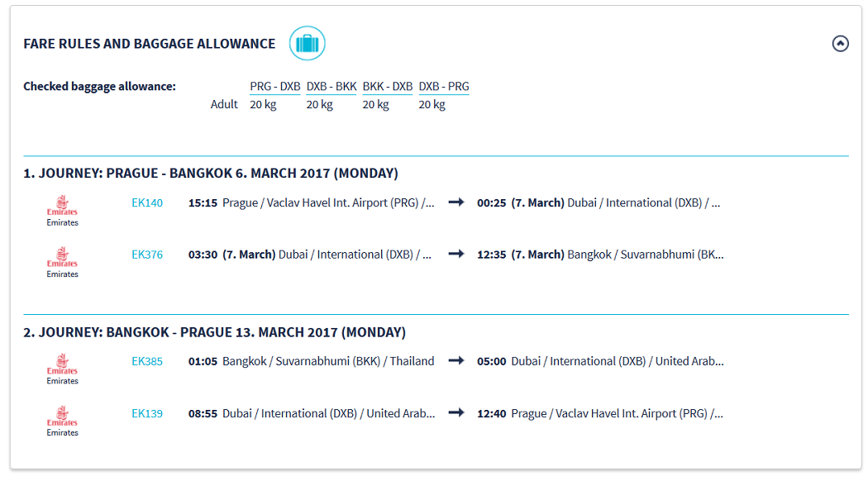The height and width of the screenshot is (481, 868).
Task: Click the arrow icon on the EK139 row
Action: click(x=455, y=413)
